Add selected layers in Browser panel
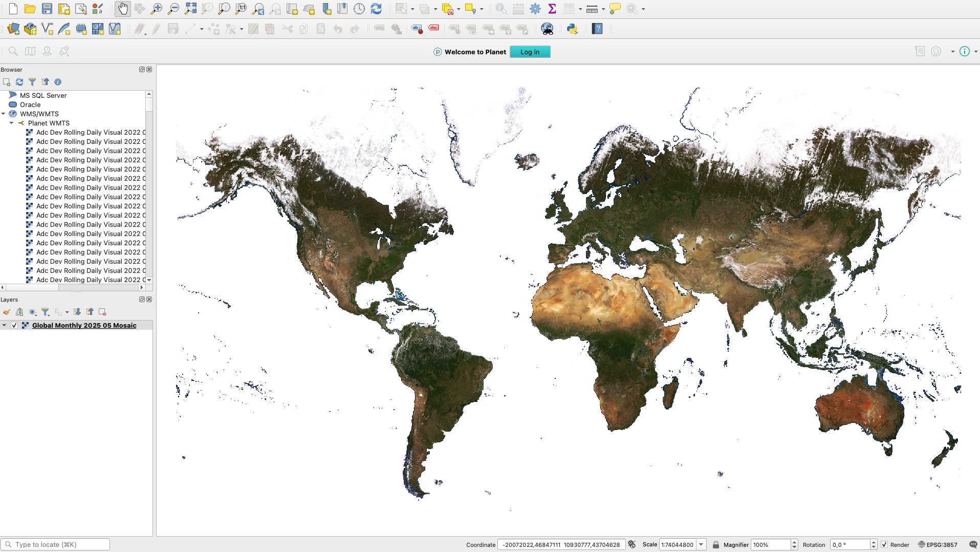980x552 pixels. [x=7, y=82]
